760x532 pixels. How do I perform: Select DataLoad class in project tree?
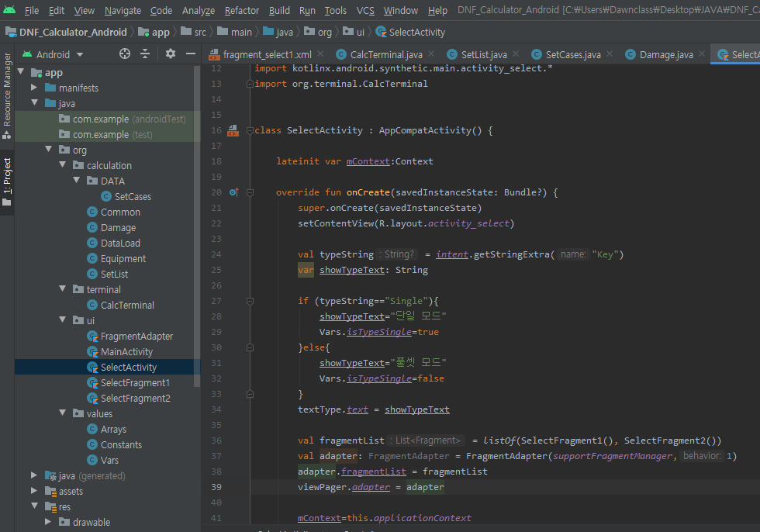[113, 243]
